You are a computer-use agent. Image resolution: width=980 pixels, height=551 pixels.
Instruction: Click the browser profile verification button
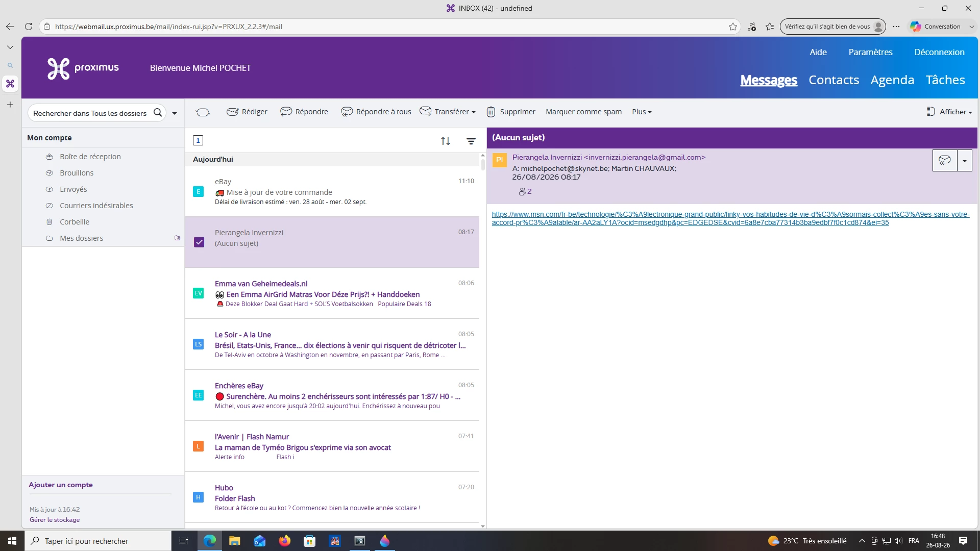tap(833, 27)
